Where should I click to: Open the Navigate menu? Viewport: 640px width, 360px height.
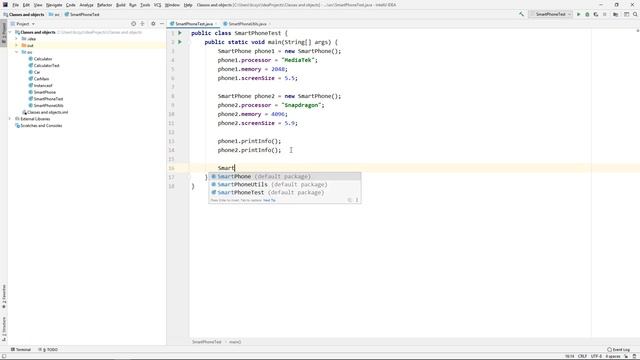point(54,5)
